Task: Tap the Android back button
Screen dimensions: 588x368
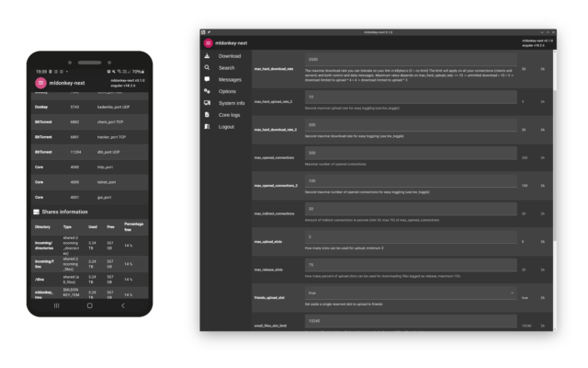Action: (123, 305)
